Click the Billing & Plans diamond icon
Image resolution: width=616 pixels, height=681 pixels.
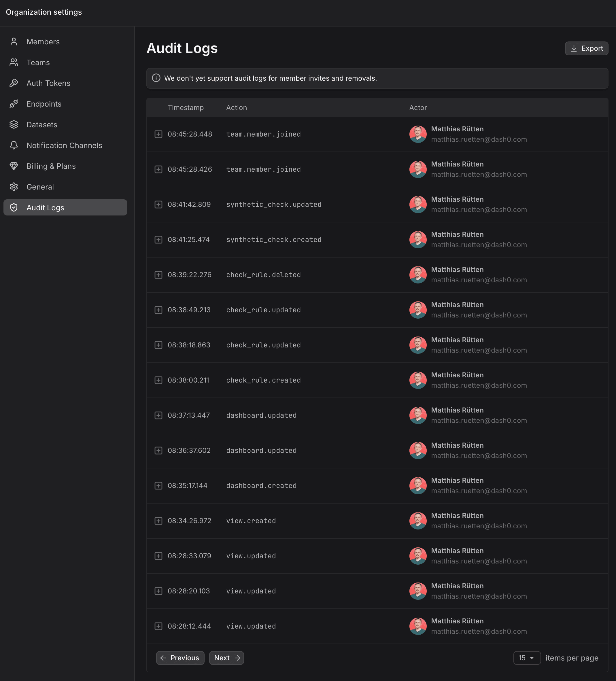14,166
